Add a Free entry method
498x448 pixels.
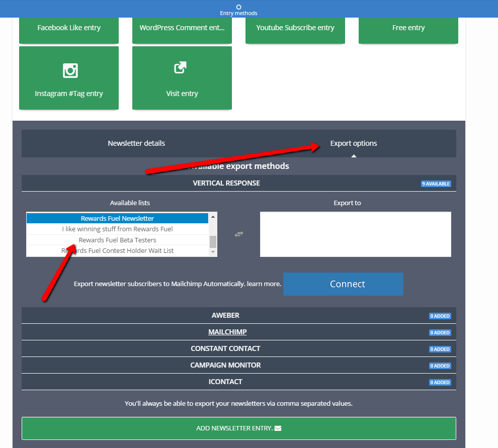pos(408,30)
